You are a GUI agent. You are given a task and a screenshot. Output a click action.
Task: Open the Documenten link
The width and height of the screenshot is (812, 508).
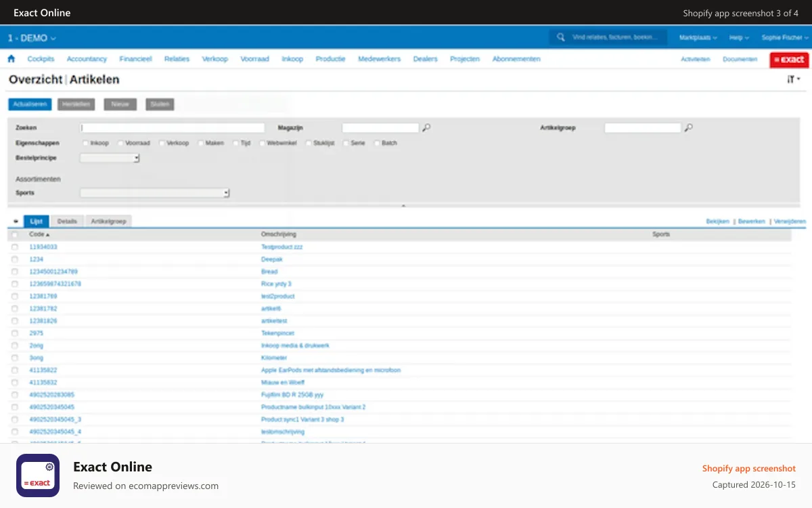(740, 60)
